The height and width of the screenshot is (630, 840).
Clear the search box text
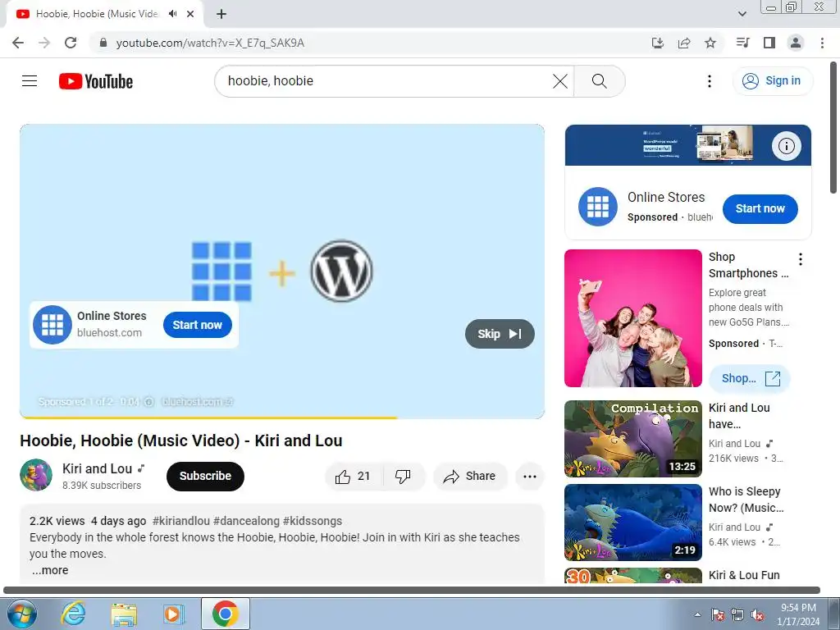559,81
